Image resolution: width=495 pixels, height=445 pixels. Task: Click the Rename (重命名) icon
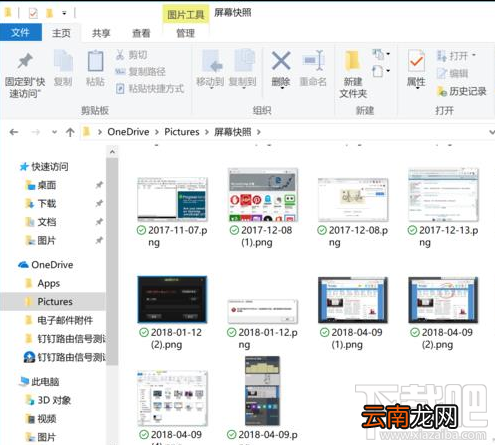click(x=314, y=61)
